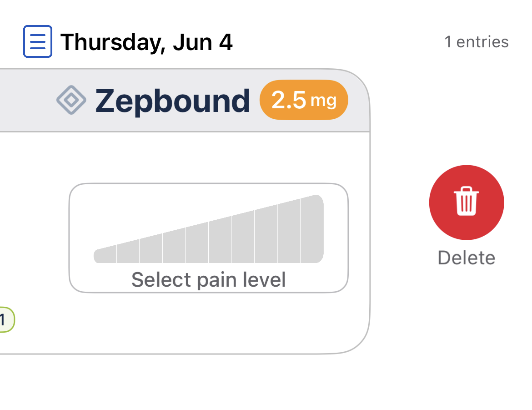Set pain level to the eighth bar
532x410 pixels.
pyautogui.click(x=266, y=234)
